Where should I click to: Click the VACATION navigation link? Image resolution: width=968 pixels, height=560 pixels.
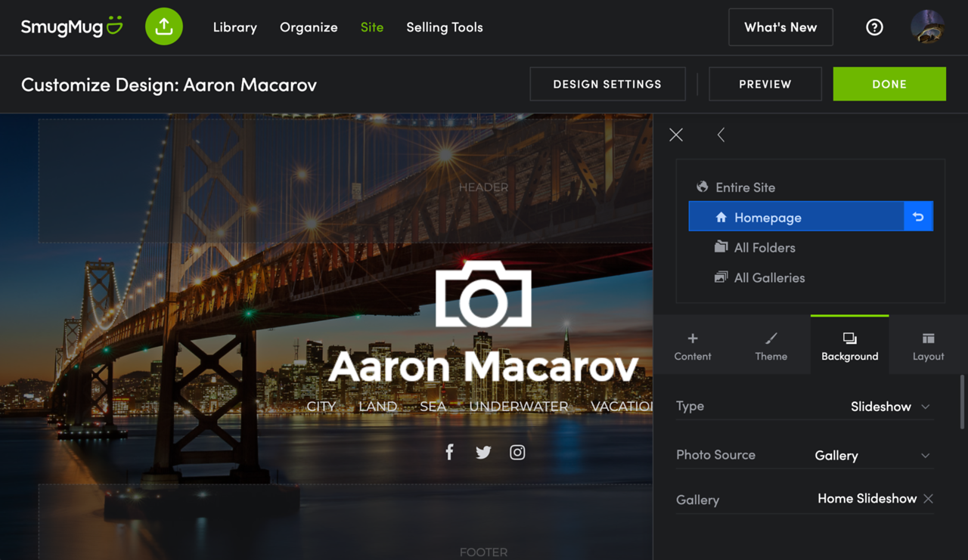pos(622,407)
